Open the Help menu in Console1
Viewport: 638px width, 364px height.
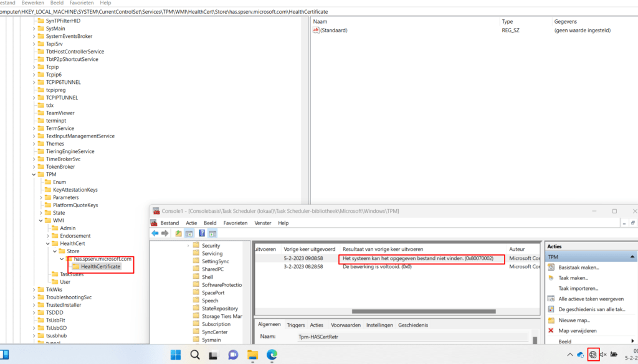[x=283, y=223]
